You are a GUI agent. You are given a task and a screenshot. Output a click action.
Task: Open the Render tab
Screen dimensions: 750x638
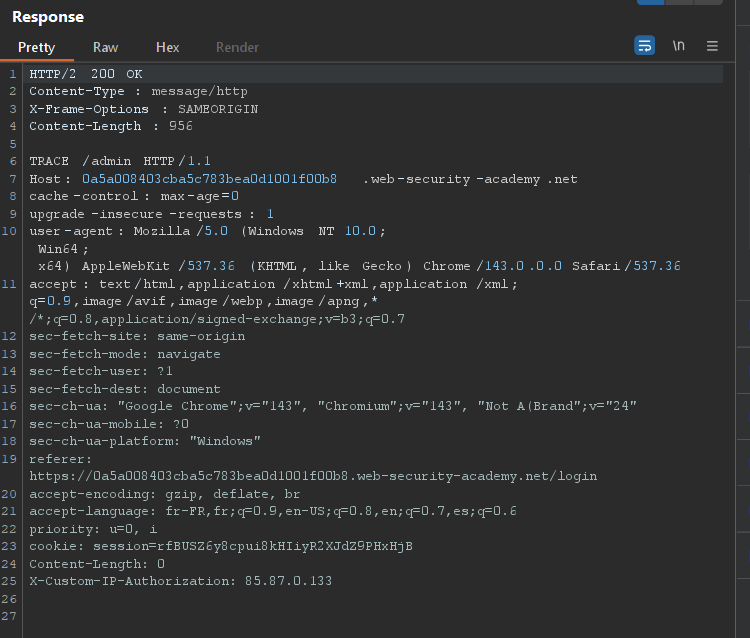[x=237, y=47]
